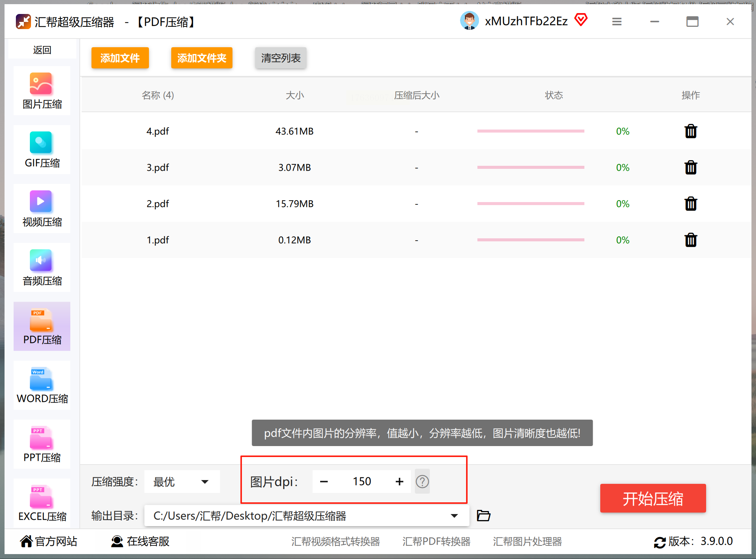Click the red VIP diamond icon
Image resolution: width=756 pixels, height=559 pixels.
point(581,20)
